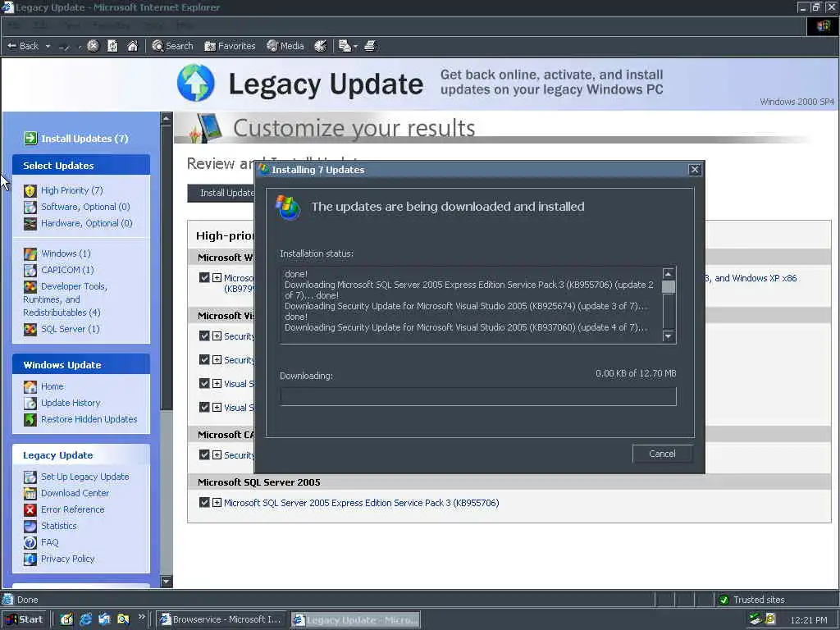
Task: Click the CAPICOM (1) category icon
Action: point(30,270)
